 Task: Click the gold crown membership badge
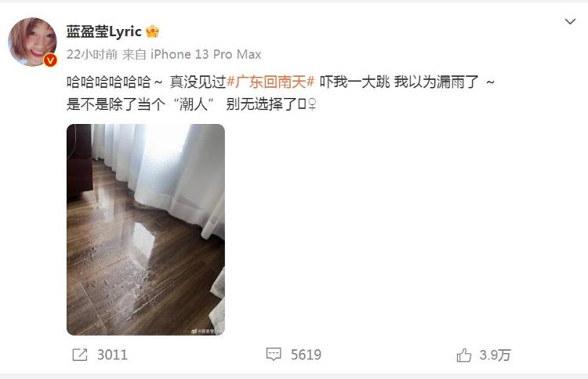click(x=152, y=31)
